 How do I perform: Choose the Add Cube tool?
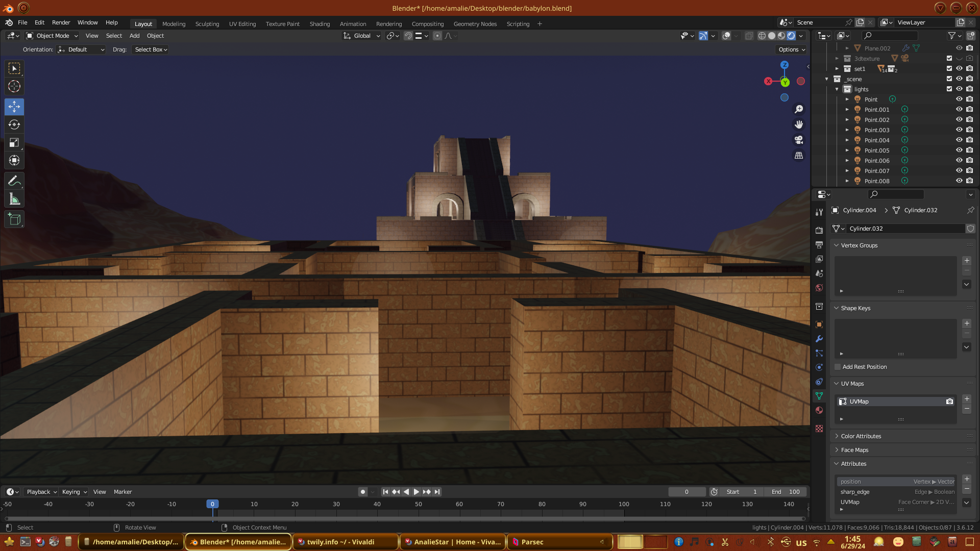14,220
